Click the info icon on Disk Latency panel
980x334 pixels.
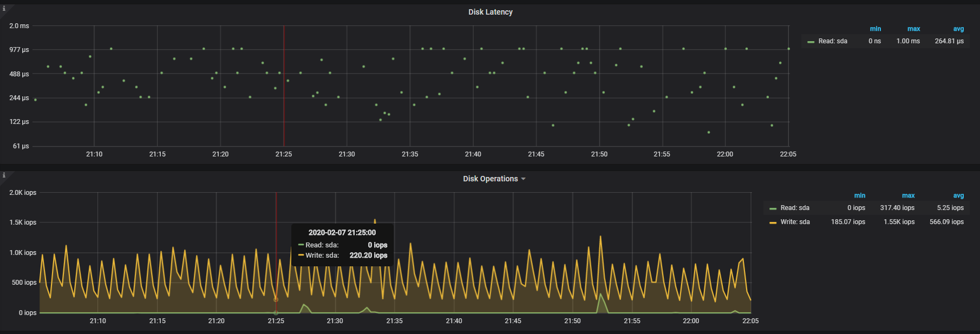4,8
